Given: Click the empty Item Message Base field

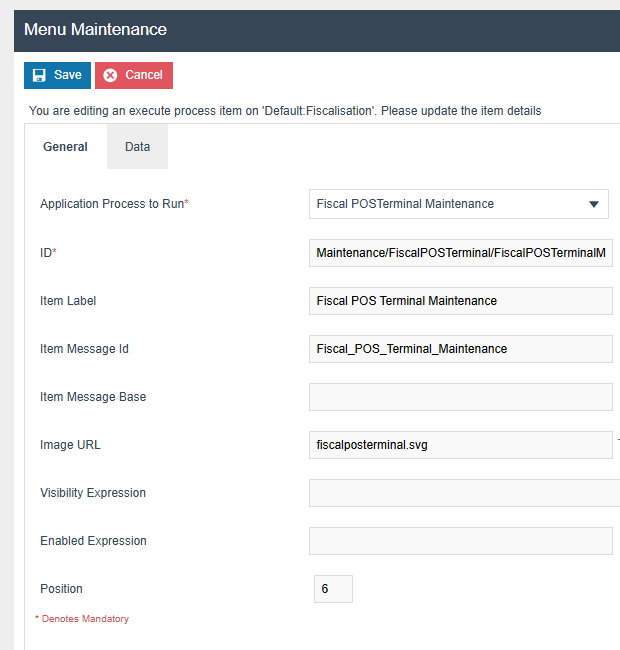Looking at the screenshot, I should [460, 397].
